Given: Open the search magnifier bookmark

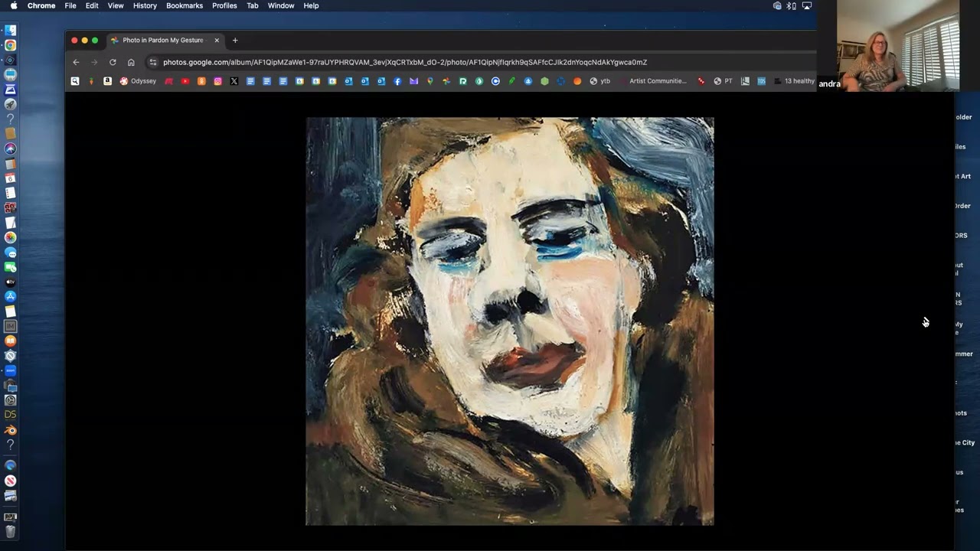Looking at the screenshot, I should (75, 80).
